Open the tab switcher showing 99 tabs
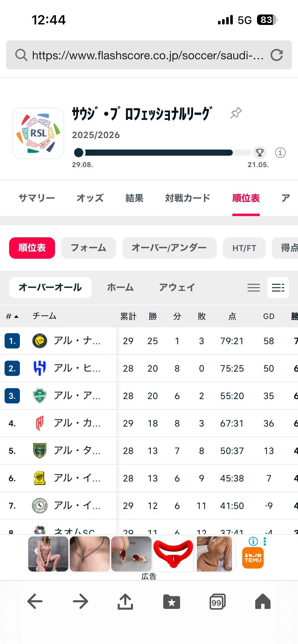Screen dimensions: 298x644 [217, 602]
